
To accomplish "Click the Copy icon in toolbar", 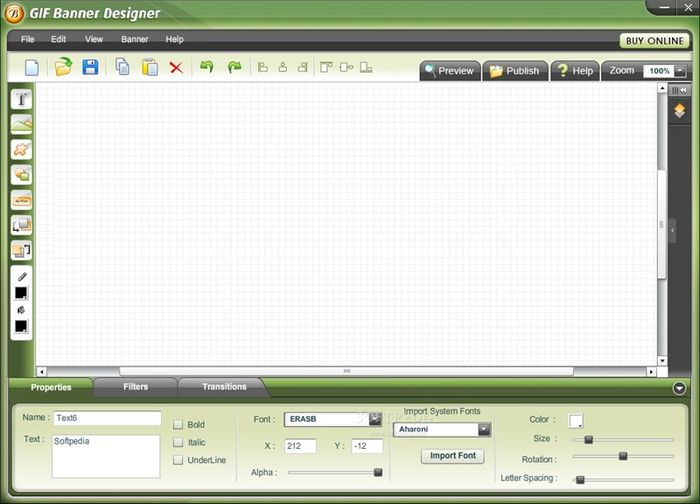I will (x=122, y=67).
